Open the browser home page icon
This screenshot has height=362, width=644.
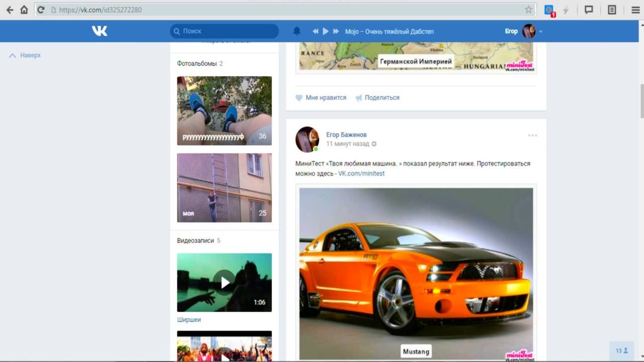click(24, 10)
